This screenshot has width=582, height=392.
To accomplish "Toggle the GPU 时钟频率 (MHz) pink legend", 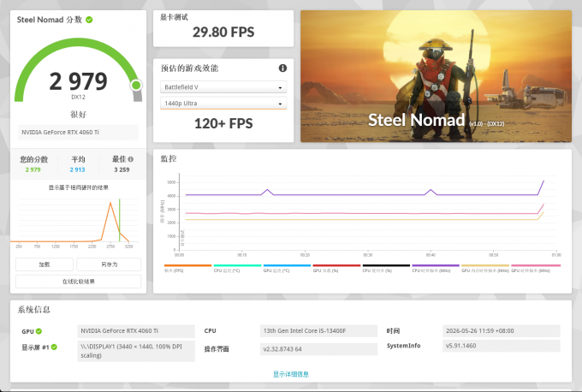I will 536,268.
